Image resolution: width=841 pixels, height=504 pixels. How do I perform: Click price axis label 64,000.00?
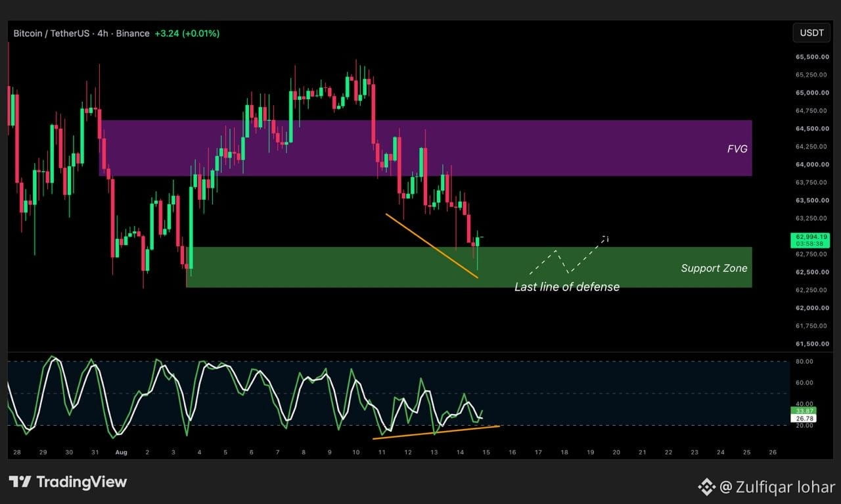tap(811, 164)
